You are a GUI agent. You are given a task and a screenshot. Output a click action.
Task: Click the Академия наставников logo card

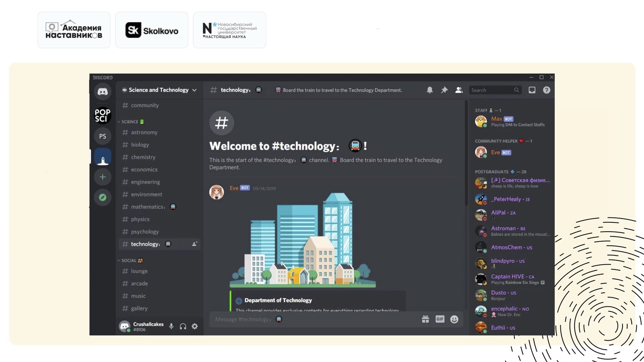tap(74, 30)
